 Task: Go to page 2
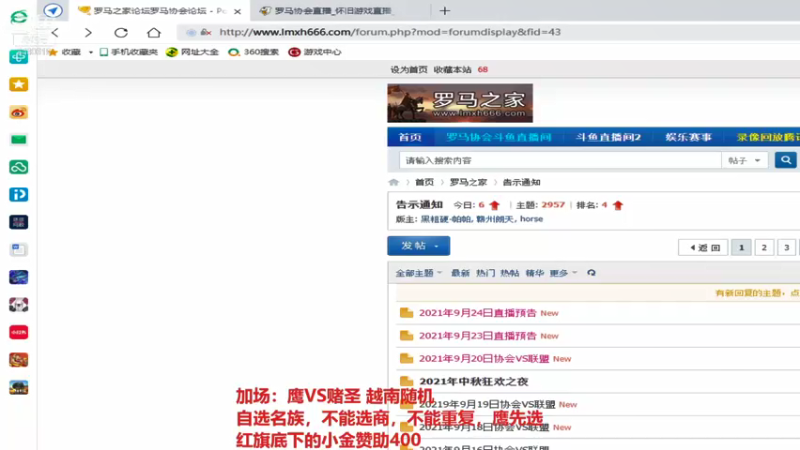click(764, 247)
